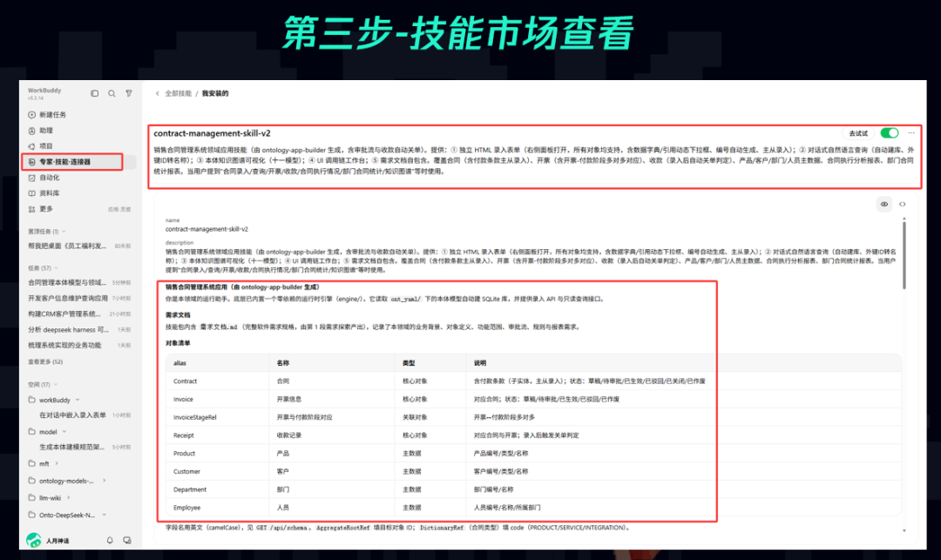The image size is (941, 560).
Task: Collapse the 空间 (17) section
Action: (x=56, y=384)
